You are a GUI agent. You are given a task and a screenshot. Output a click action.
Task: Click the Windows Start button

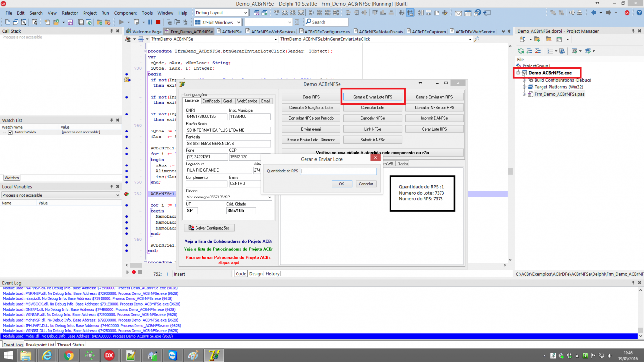(x=8, y=355)
